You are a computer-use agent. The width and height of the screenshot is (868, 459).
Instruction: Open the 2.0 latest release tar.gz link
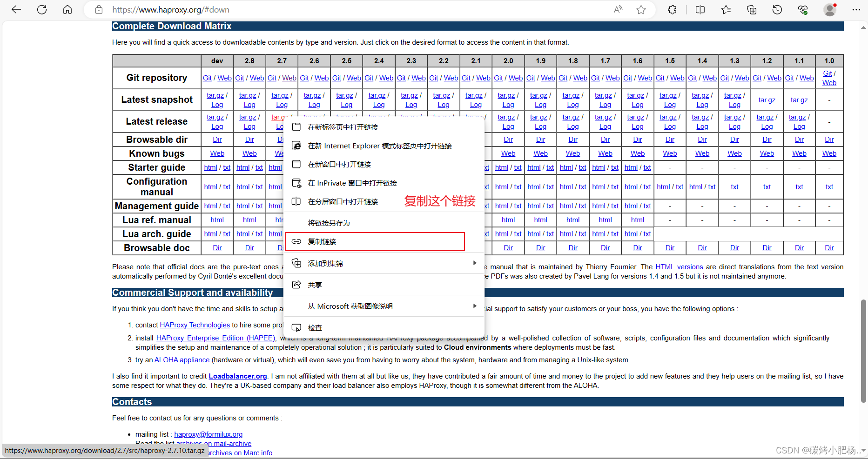(x=506, y=117)
